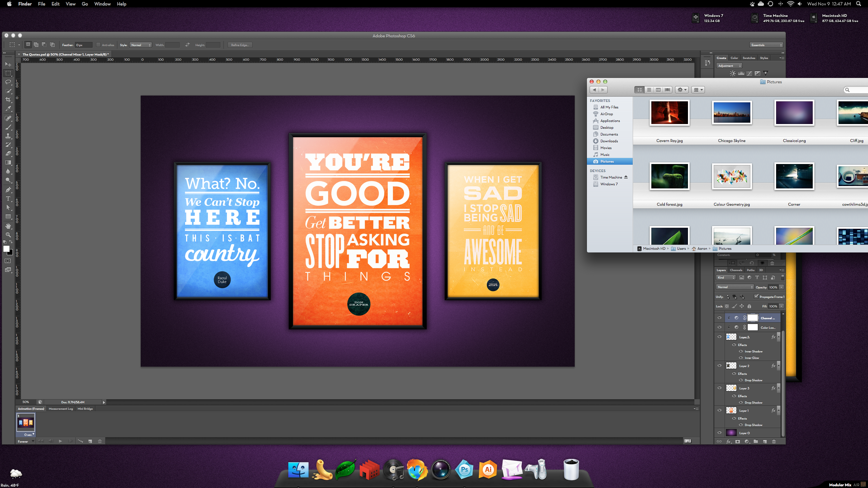Viewport: 868px width, 488px height.
Task: Click Play animation button in timeline
Action: pyautogui.click(x=60, y=441)
